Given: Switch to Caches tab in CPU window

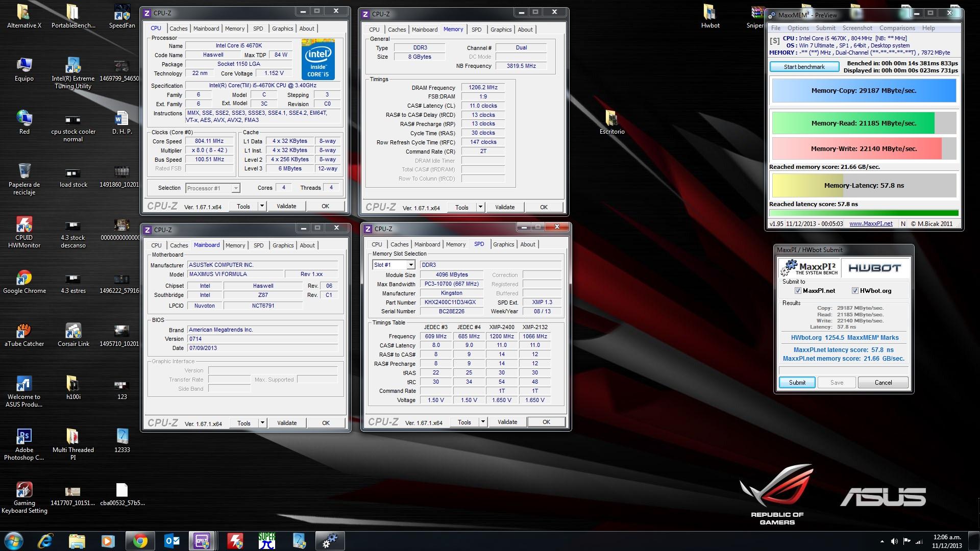Looking at the screenshot, I should click(179, 29).
